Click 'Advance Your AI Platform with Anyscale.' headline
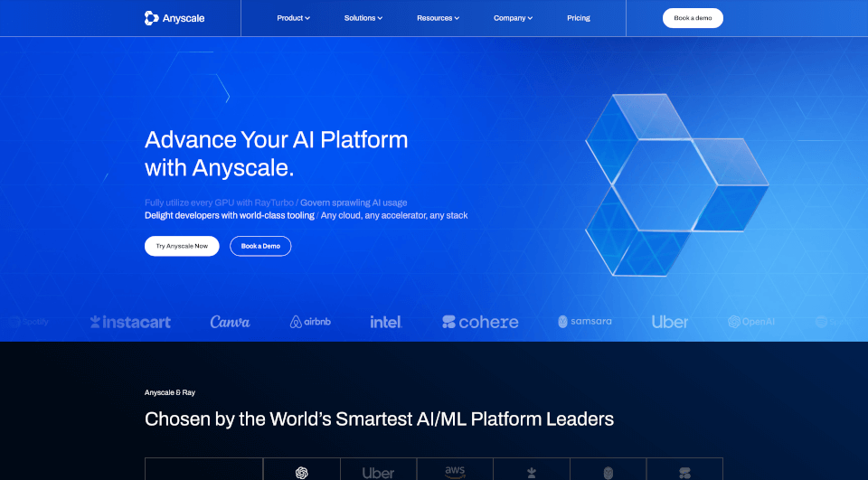This screenshot has width=868, height=480. [x=277, y=154]
